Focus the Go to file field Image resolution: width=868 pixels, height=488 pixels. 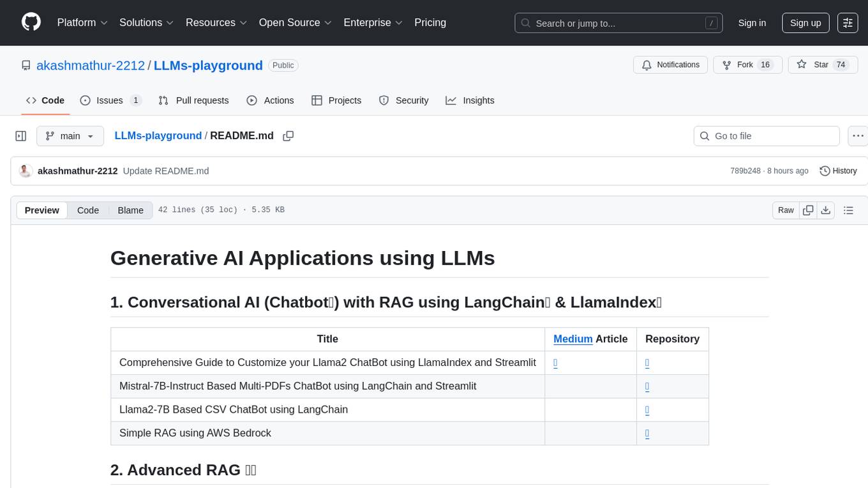[767, 136]
